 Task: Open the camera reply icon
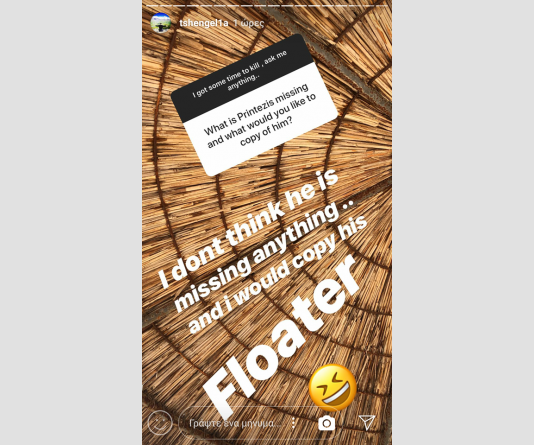327,423
